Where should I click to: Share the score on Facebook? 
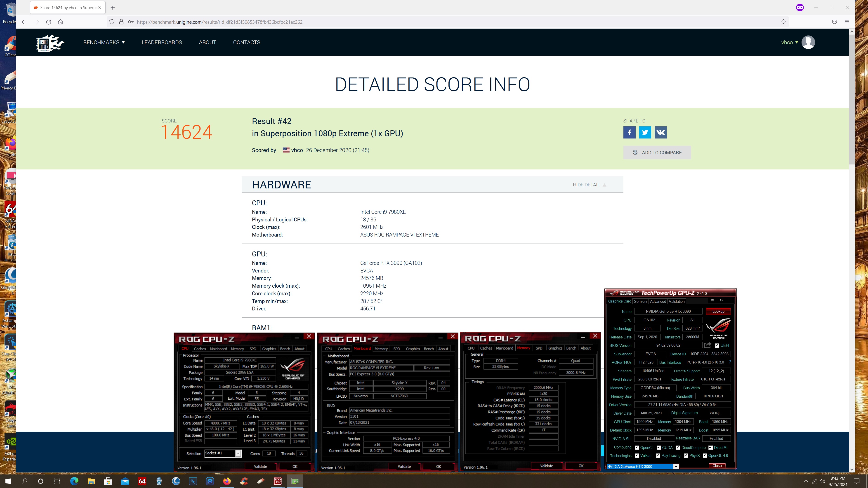click(629, 132)
